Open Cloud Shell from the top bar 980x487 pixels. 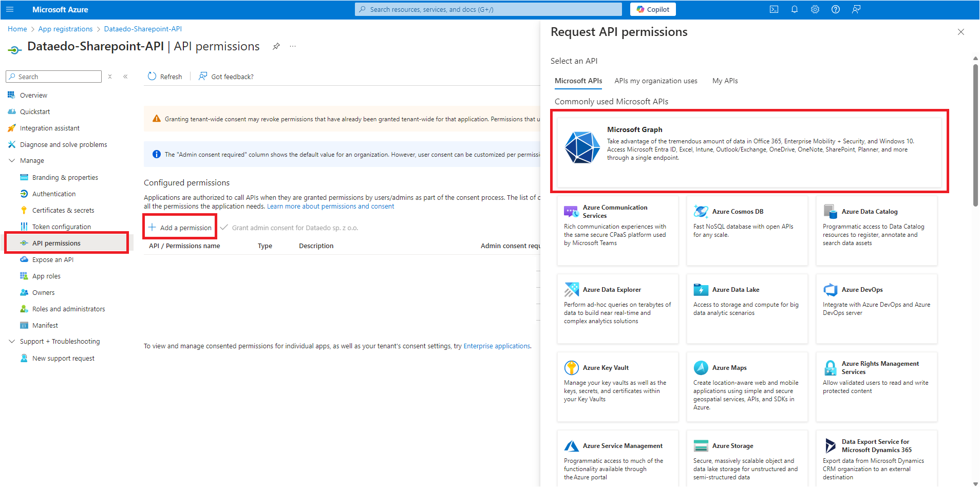(774, 9)
